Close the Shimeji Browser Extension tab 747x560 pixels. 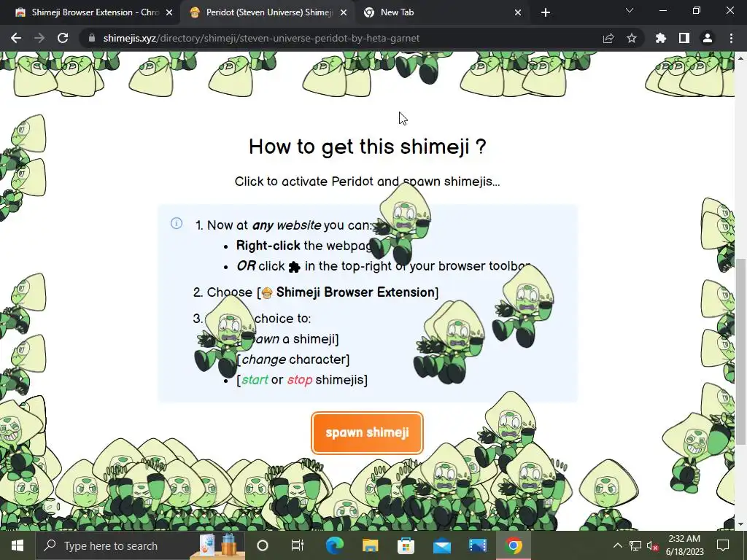(169, 12)
